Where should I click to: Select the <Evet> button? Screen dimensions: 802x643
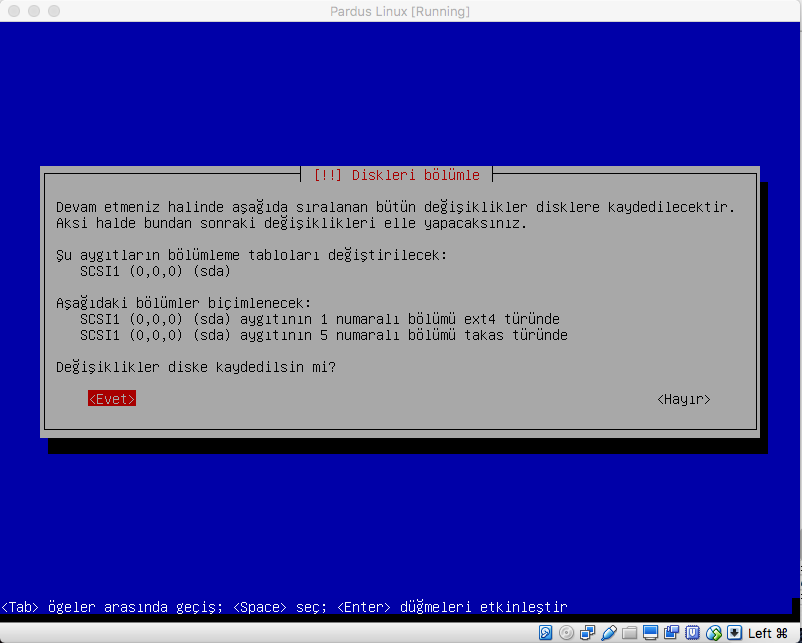tap(111, 399)
